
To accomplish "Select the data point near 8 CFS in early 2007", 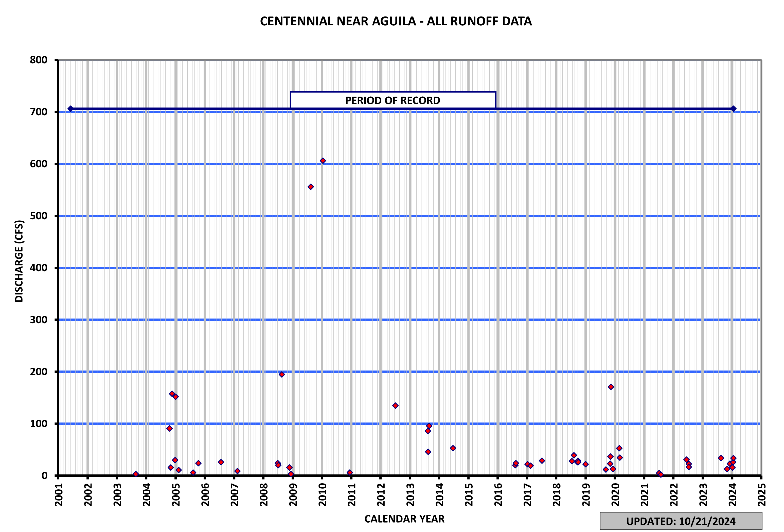I will coord(237,471).
